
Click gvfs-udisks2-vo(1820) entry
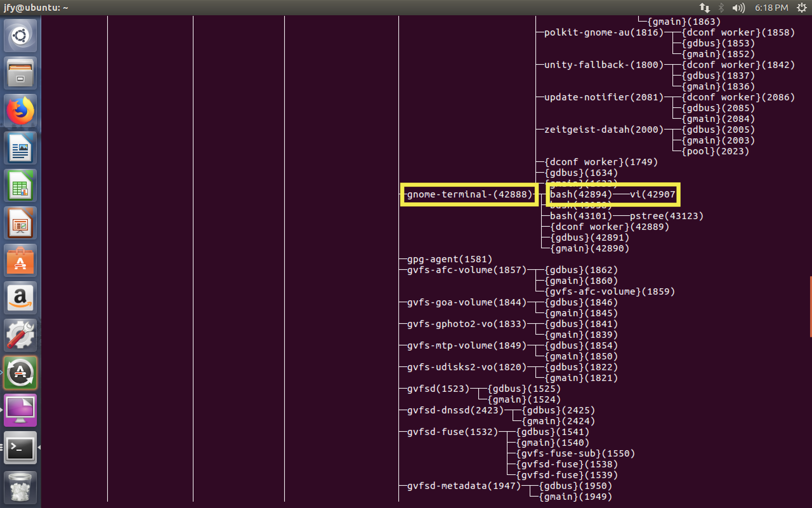click(x=467, y=367)
